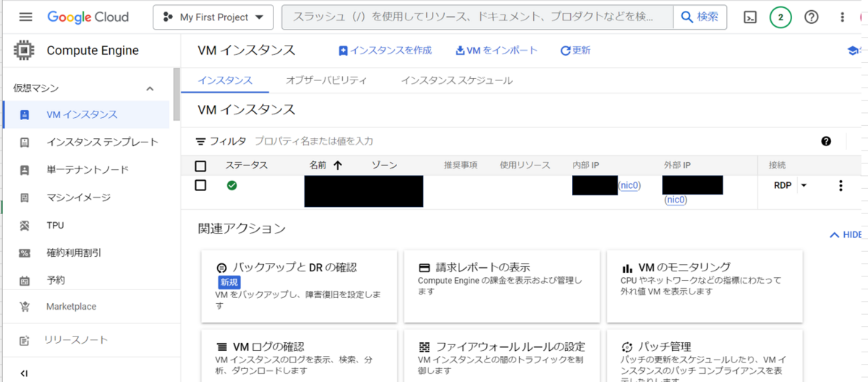This screenshot has width=868, height=382.
Task: Click the 予約 calendar icon
Action: pos(25,280)
